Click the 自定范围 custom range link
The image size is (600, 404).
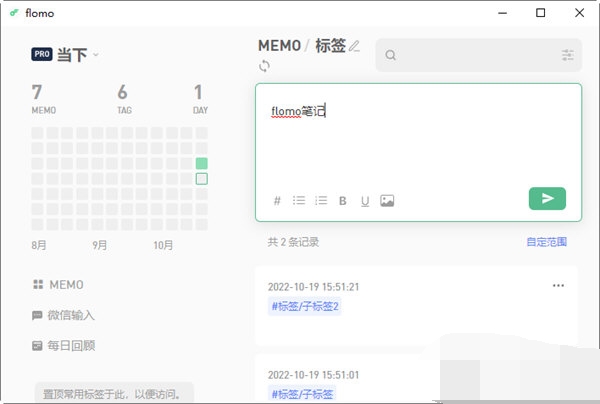pyautogui.click(x=547, y=242)
